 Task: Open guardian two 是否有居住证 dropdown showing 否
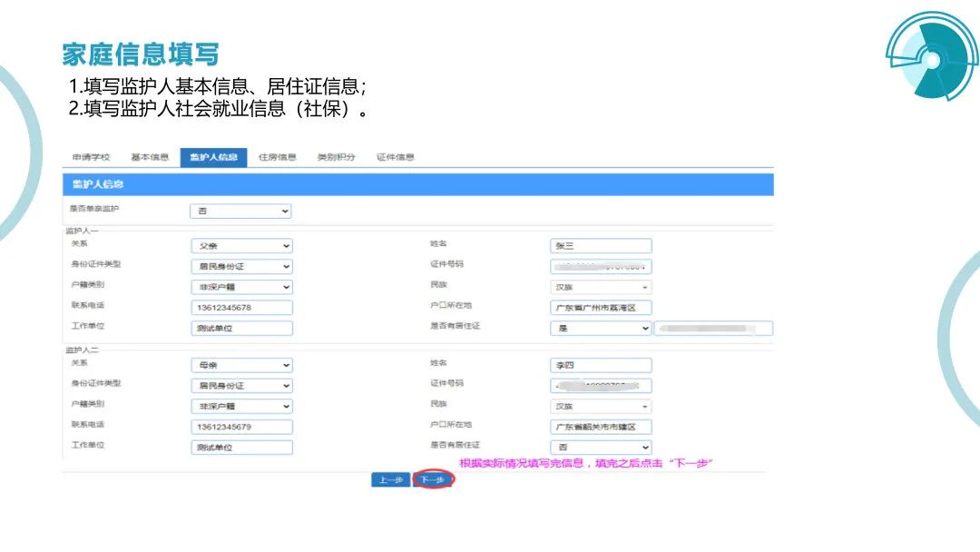point(601,448)
